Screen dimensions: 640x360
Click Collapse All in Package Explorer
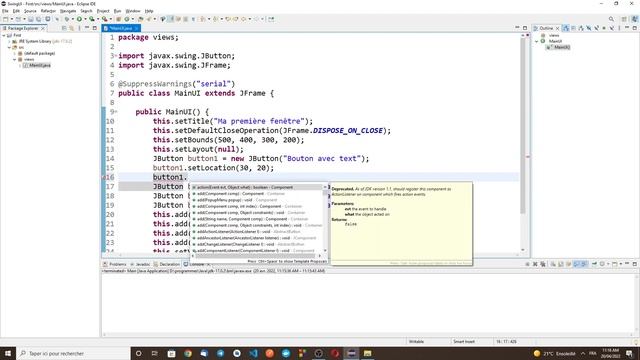pos(64,28)
